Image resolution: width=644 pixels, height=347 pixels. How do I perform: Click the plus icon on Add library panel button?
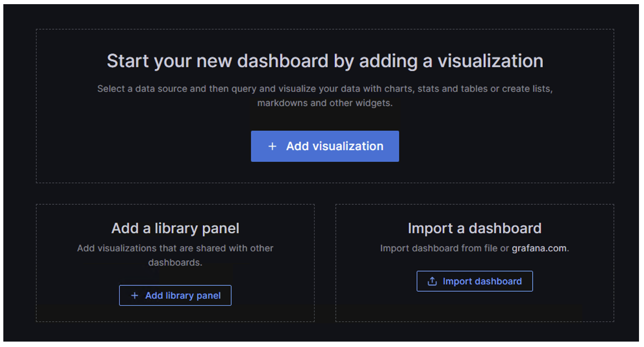134,295
